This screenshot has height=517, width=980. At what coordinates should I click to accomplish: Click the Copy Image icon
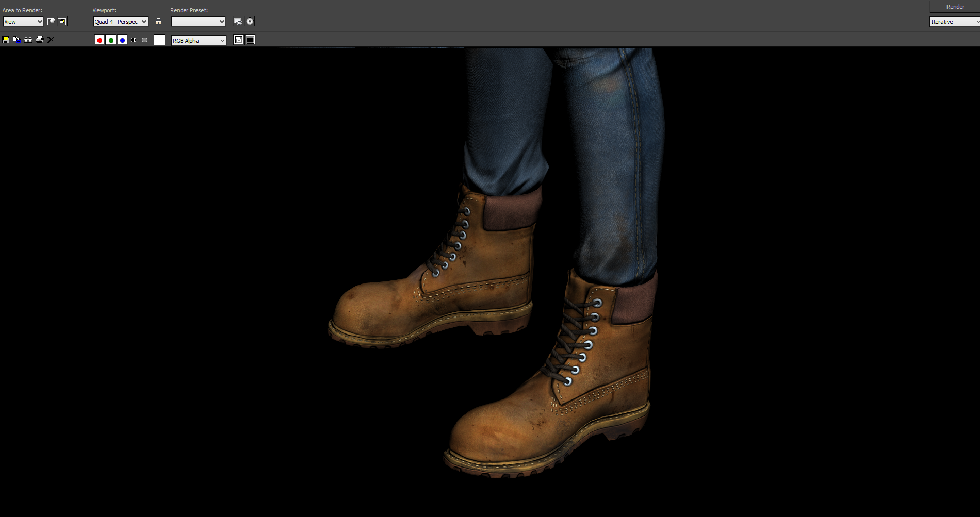pos(17,40)
